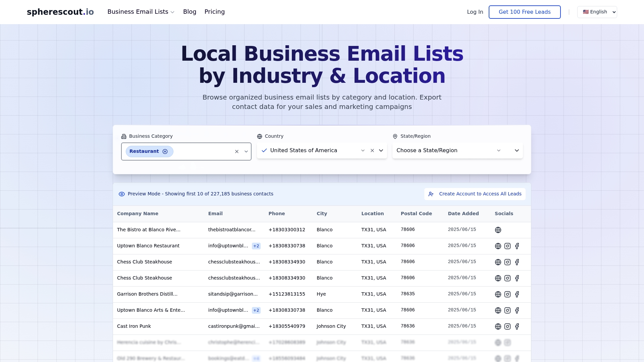Remove the Restaurant category tag
The height and width of the screenshot is (362, 644).
[165, 152]
